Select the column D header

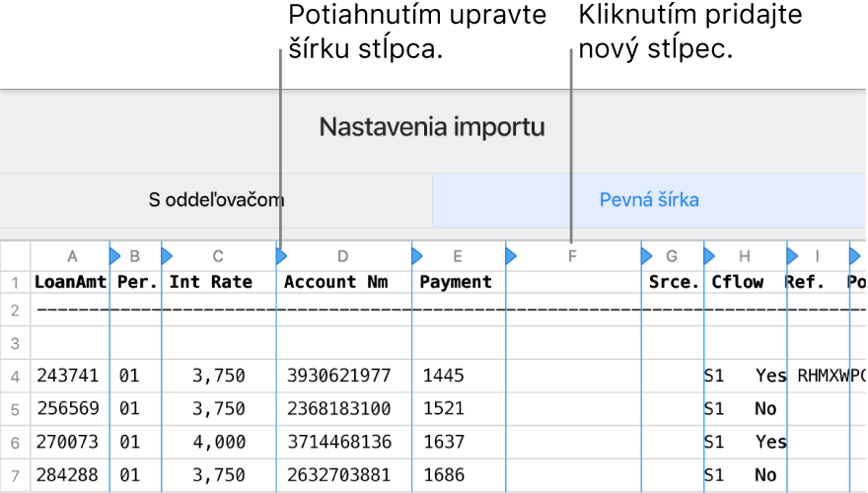point(343,256)
